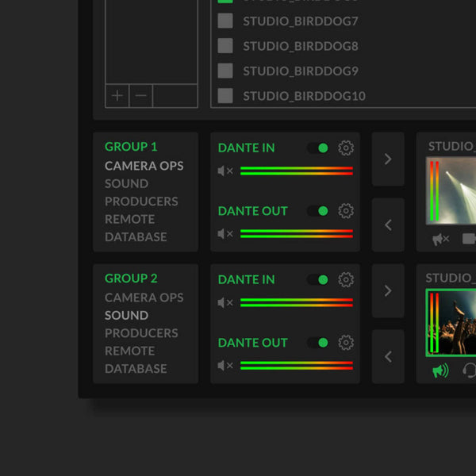The height and width of the screenshot is (476, 476).
Task: Click Group 1 Dante In level meter
Action: (296, 171)
